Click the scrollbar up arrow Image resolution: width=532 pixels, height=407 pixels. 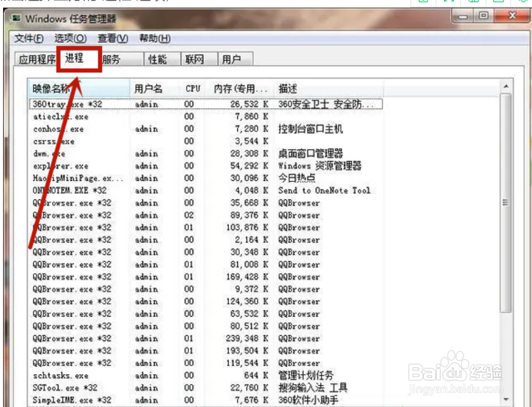[505, 86]
